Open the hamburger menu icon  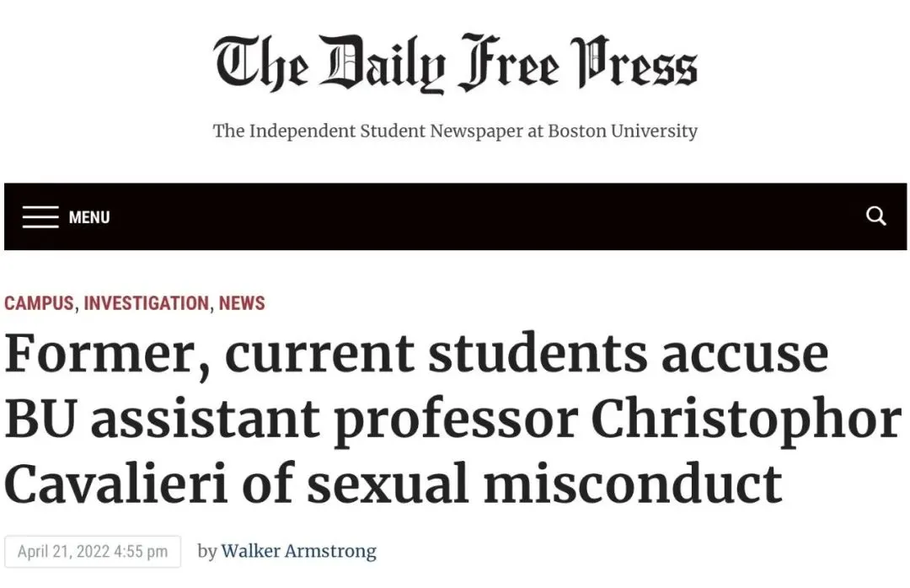click(x=40, y=217)
